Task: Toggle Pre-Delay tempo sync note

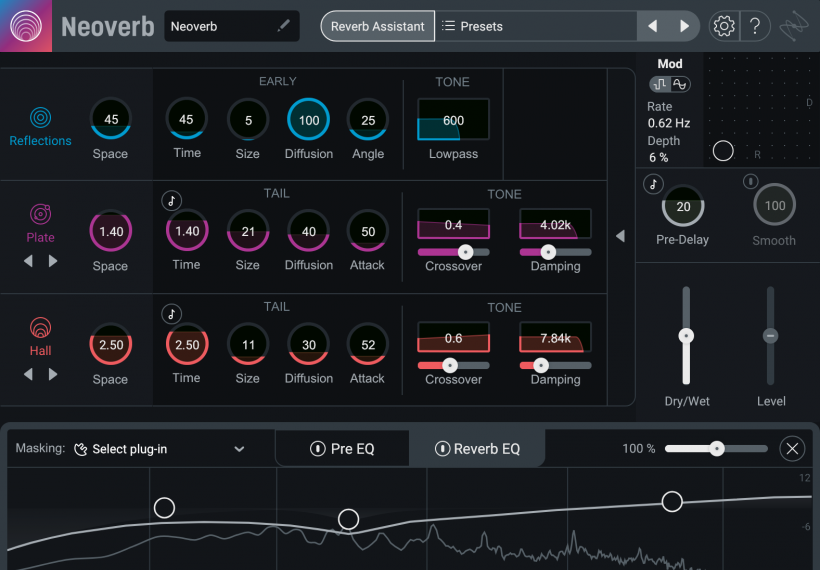Action: (x=653, y=184)
